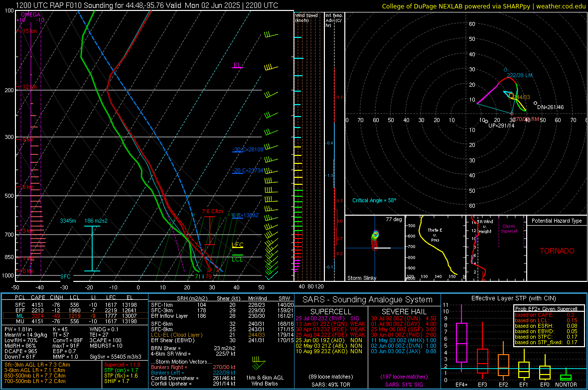Screen dimensions: 588x390
Task: Click the "Theta-E v. Pres" plot label
Action: coord(435,235)
